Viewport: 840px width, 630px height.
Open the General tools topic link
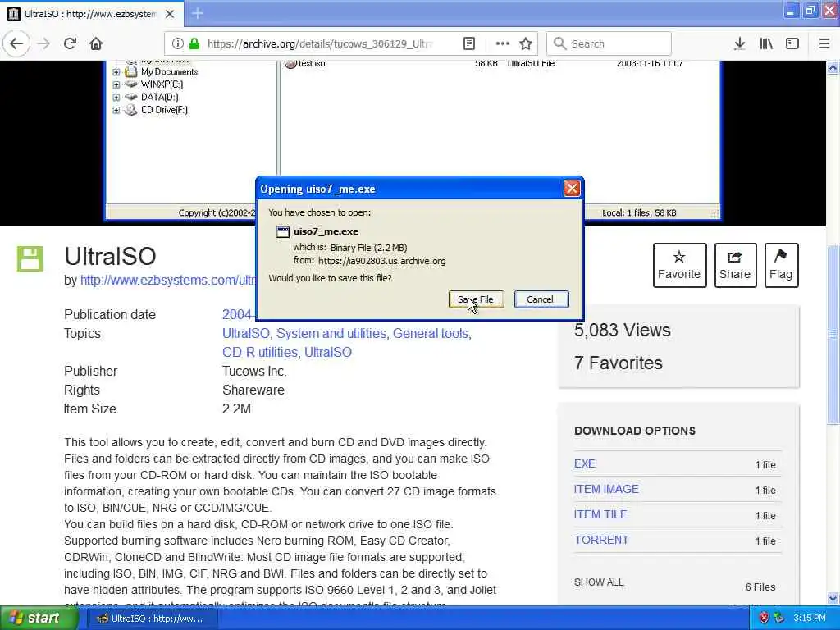(431, 333)
